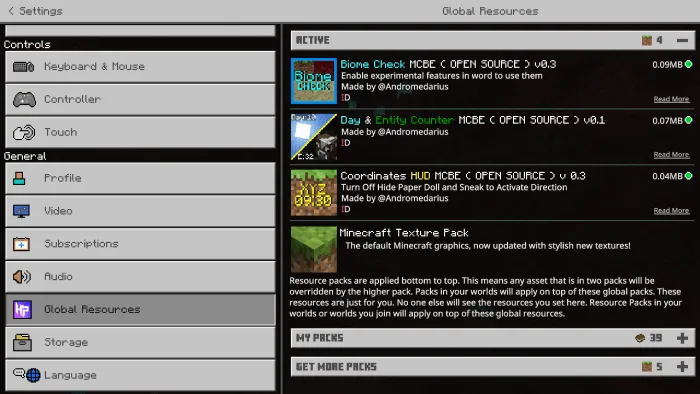Select the Day & Entity Counter thumbnail
Image resolution: width=700 pixels, height=394 pixels.
pos(314,137)
